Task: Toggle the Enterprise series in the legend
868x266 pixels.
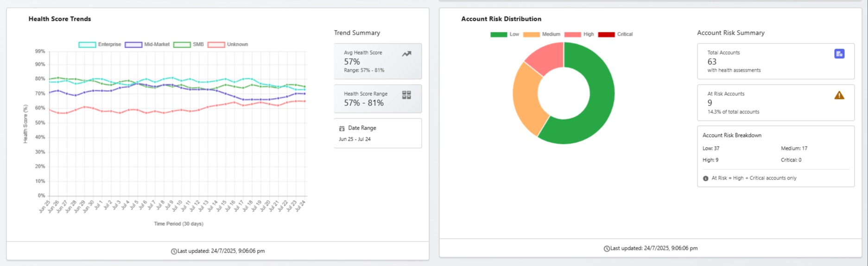Action: 100,44
